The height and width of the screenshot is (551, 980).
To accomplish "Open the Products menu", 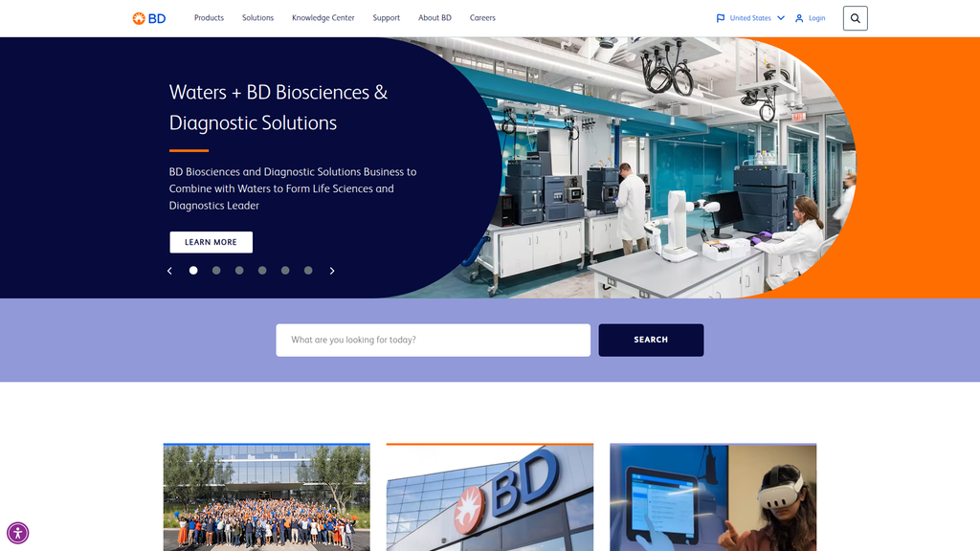I will pyautogui.click(x=209, y=17).
